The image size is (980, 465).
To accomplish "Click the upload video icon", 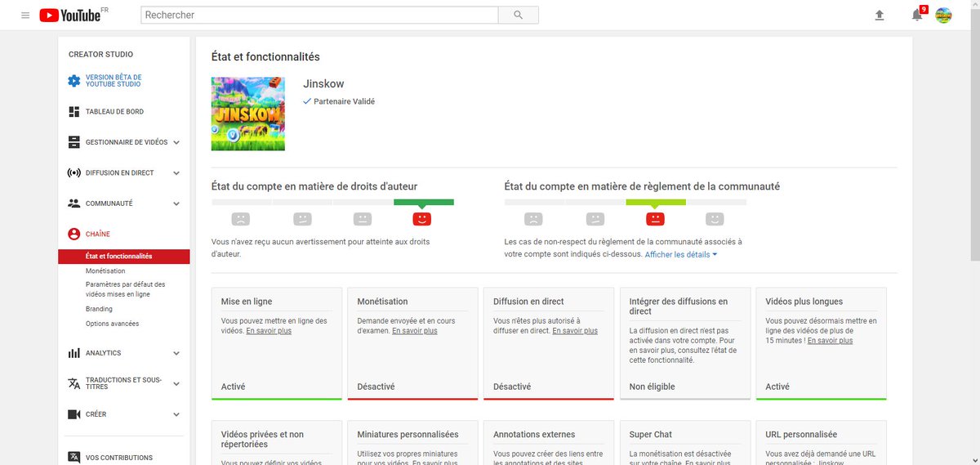I will pyautogui.click(x=880, y=15).
